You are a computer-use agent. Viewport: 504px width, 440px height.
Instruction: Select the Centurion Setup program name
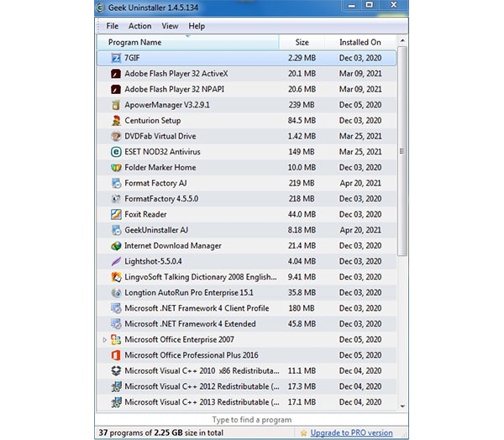pyautogui.click(x=153, y=121)
